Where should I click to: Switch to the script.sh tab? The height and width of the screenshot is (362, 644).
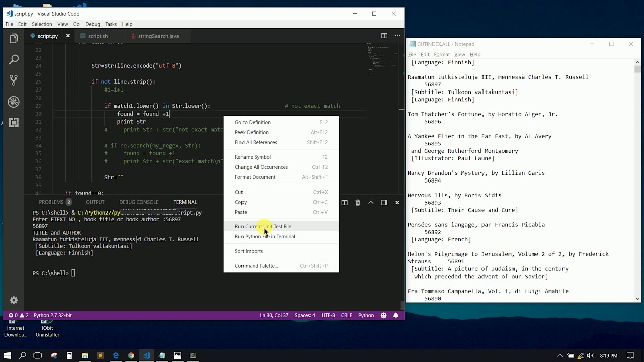coord(98,36)
